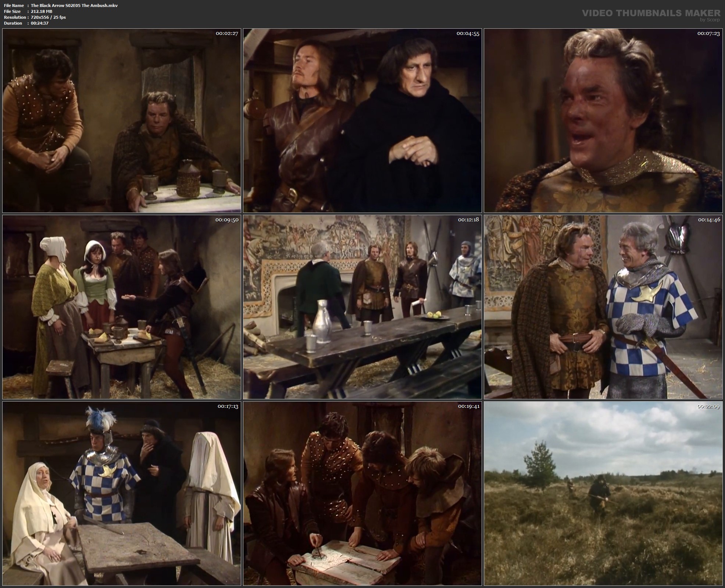Click the 00:04:55 timestamp label
The image size is (725, 588).
[x=468, y=33]
